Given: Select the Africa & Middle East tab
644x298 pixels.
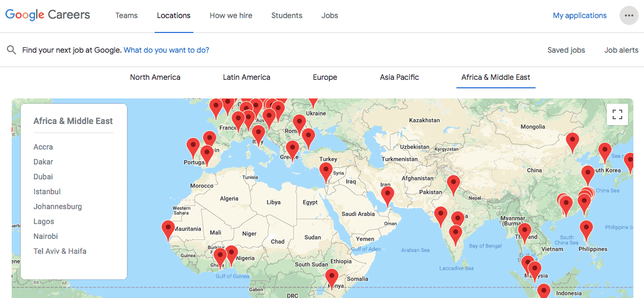Looking at the screenshot, I should [x=496, y=77].
